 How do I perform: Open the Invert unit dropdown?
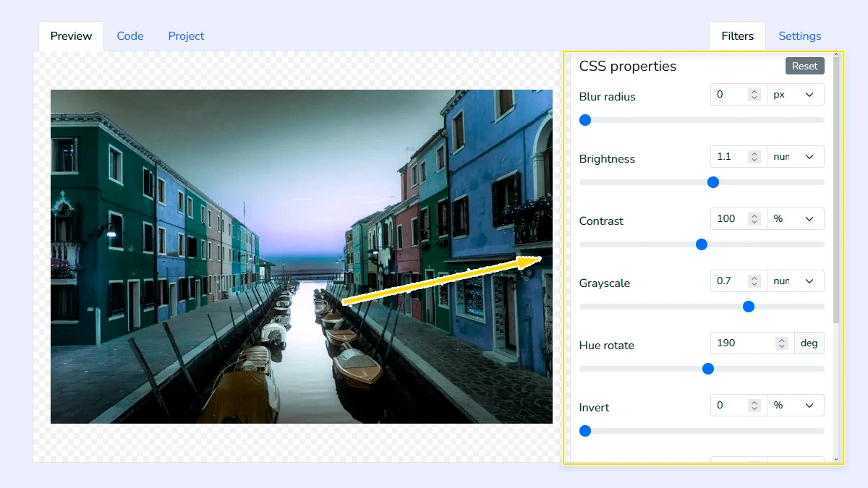796,405
